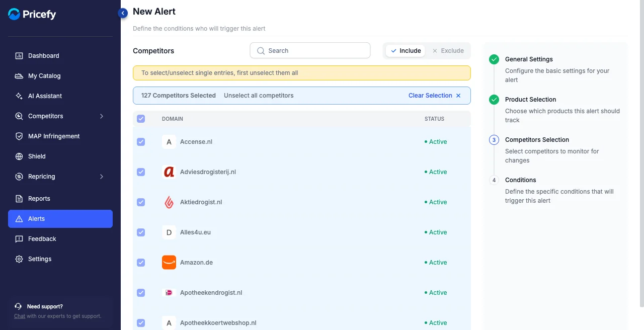Click the DOMAIN column header

coord(173,119)
